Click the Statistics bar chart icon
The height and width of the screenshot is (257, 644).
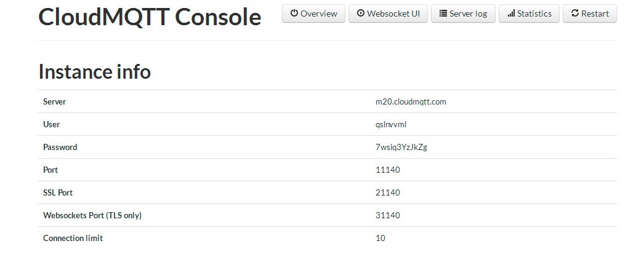[511, 14]
